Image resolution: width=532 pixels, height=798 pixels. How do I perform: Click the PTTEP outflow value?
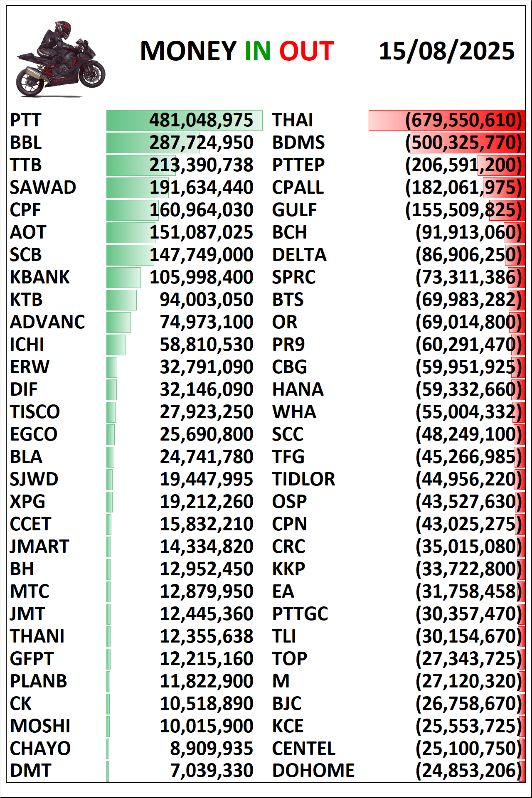(463, 165)
